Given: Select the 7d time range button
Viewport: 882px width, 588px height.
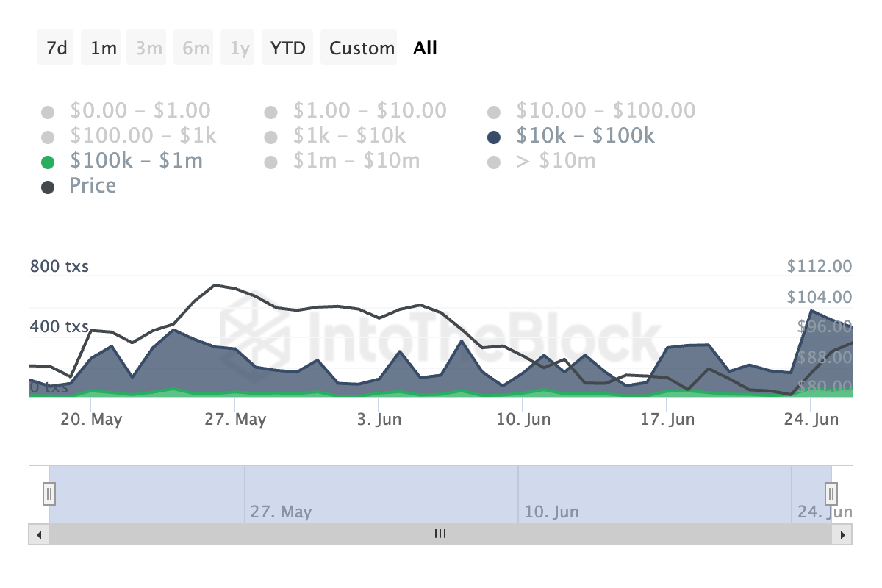Looking at the screenshot, I should pyautogui.click(x=56, y=49).
